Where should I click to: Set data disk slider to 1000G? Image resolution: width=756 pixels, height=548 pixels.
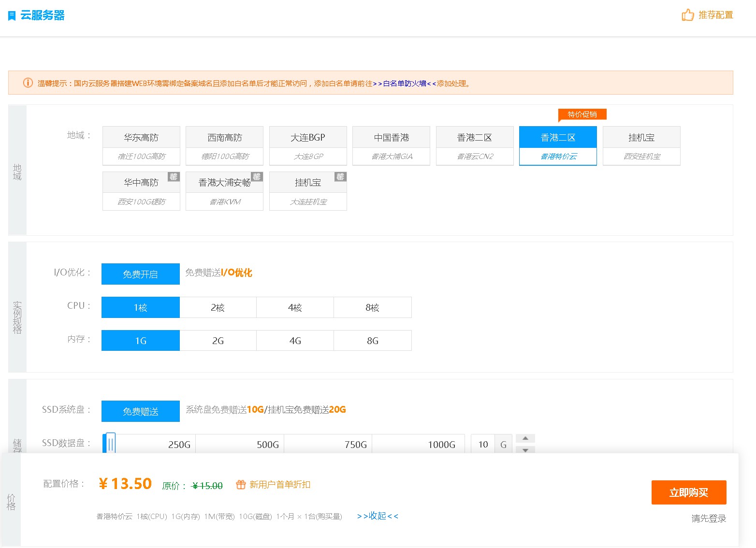(x=442, y=445)
